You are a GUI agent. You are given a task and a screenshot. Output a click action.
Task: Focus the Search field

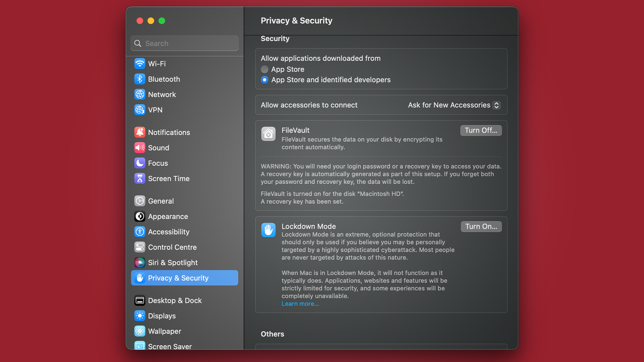tap(184, 44)
